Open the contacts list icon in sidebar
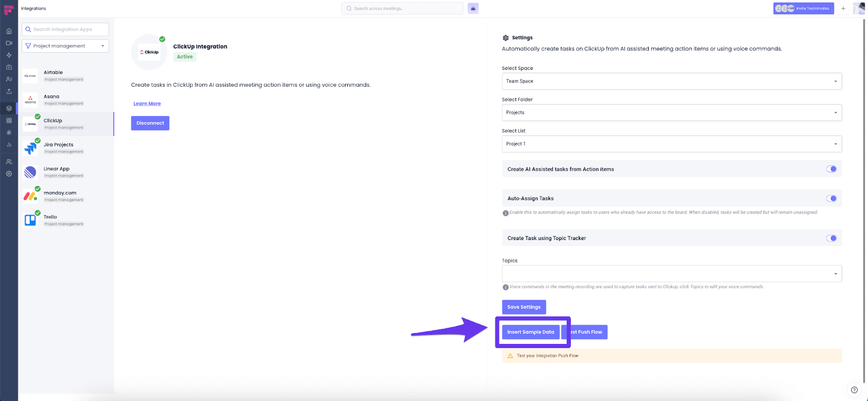Viewport: 868px width, 401px height. (x=9, y=79)
